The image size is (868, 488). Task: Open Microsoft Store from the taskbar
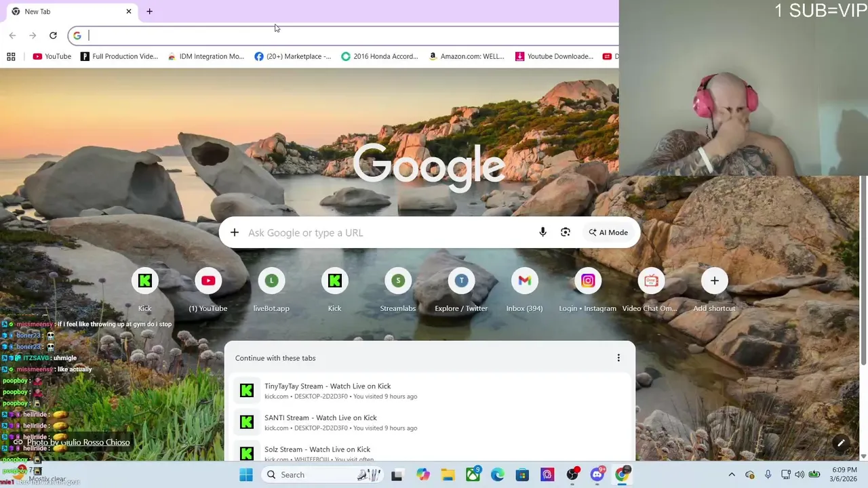[x=522, y=474]
